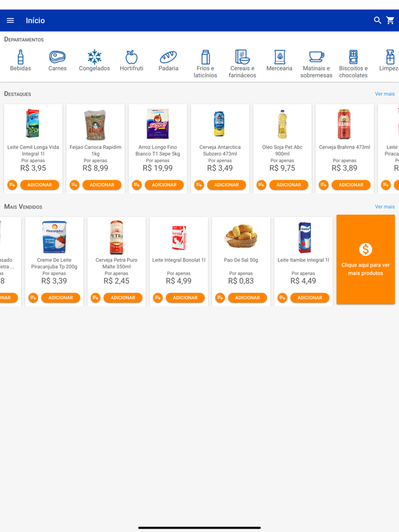Add Creme De Leite Piracanjuba to a list

[33, 297]
